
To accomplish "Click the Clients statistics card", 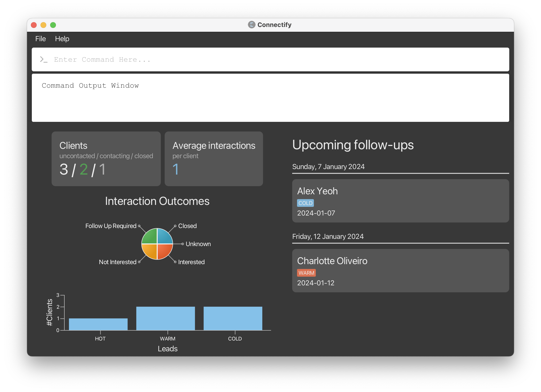I will tap(106, 159).
